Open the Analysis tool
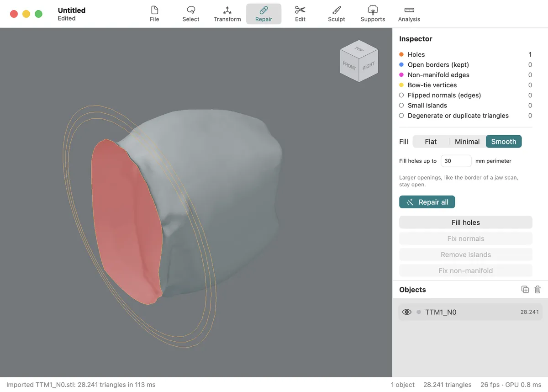The height and width of the screenshot is (392, 548). pos(409,14)
